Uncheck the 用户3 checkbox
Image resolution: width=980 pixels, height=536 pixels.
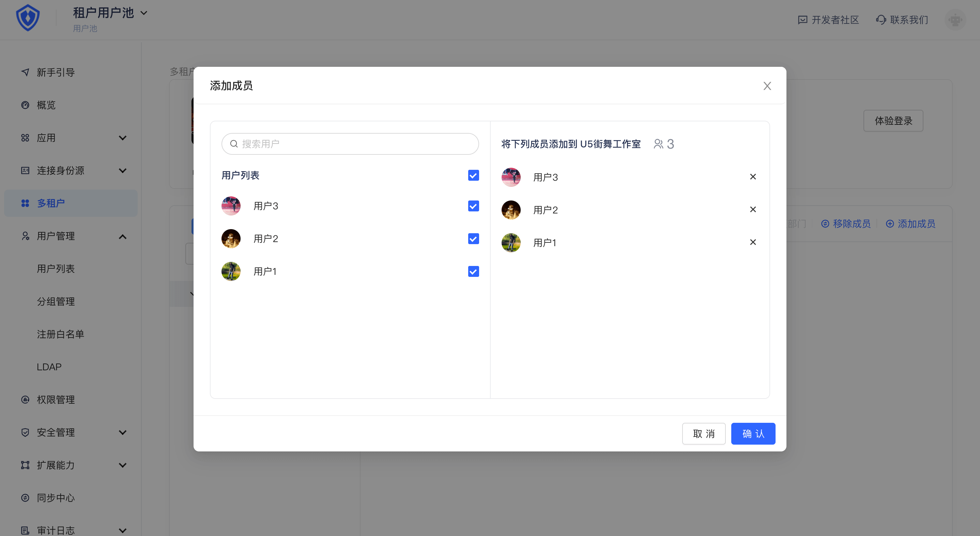[x=473, y=206]
